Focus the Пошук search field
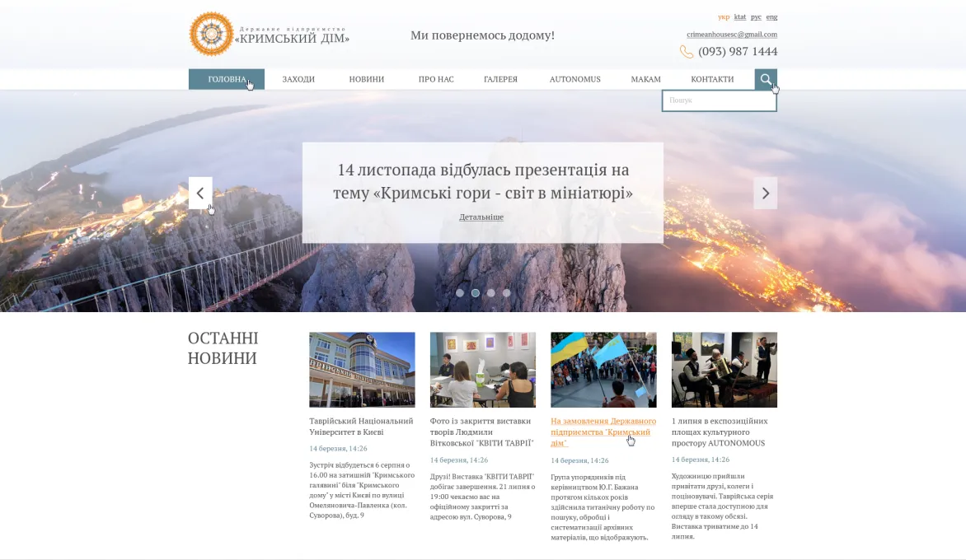 point(719,100)
